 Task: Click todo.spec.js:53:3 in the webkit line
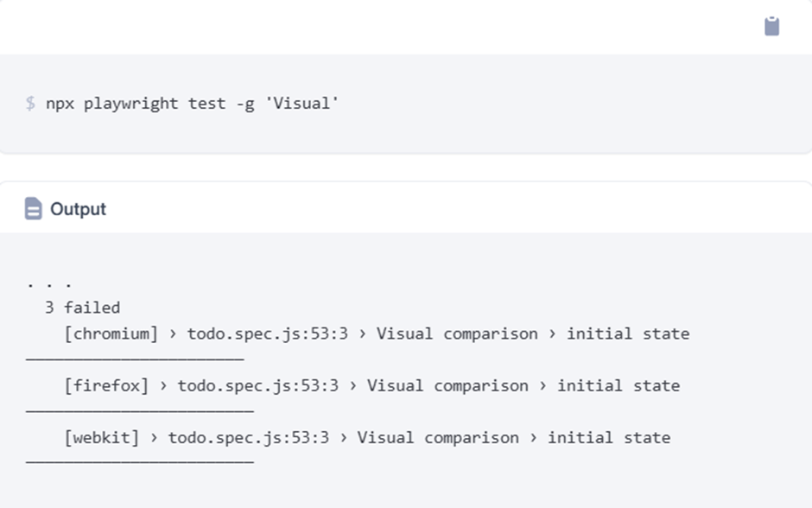pos(249,437)
